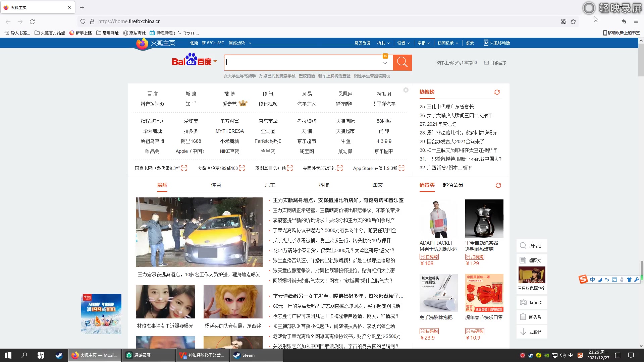The height and width of the screenshot is (362, 644).
Task: Open the 看图文 sidebar icon
Action: 523,260
